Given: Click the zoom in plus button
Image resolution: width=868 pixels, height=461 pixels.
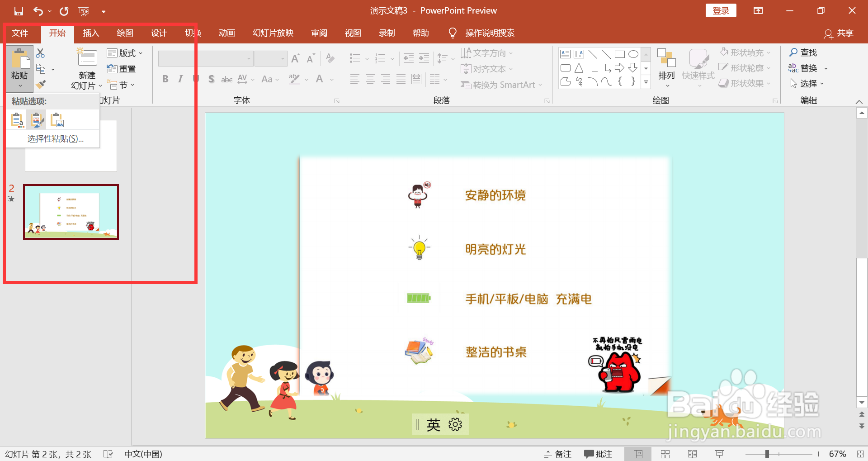Looking at the screenshot, I should point(819,454).
